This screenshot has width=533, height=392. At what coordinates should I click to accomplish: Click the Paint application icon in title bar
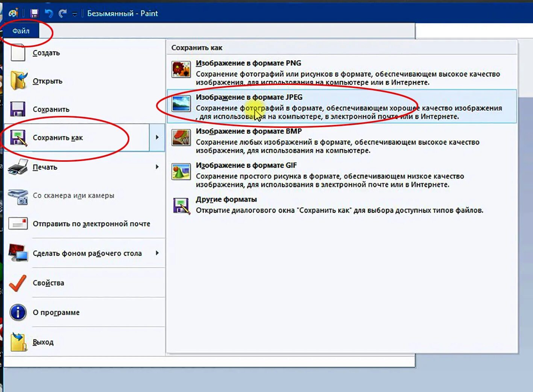[x=13, y=13]
